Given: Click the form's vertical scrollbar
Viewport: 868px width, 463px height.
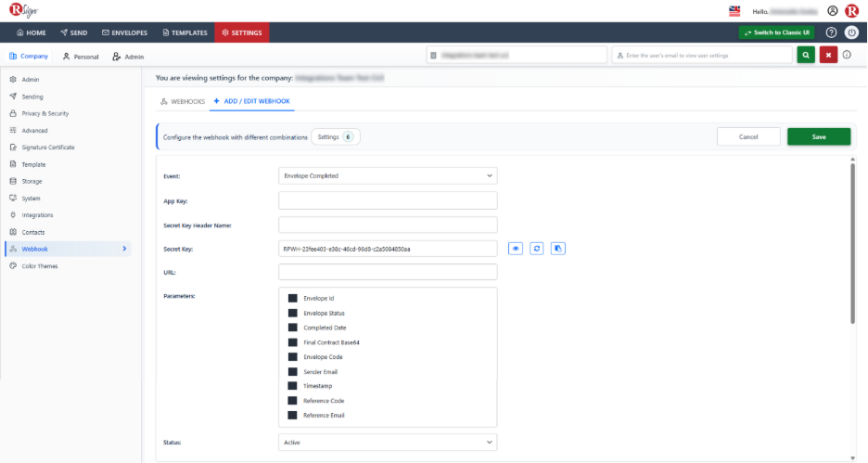Looking at the screenshot, I should tap(852, 242).
